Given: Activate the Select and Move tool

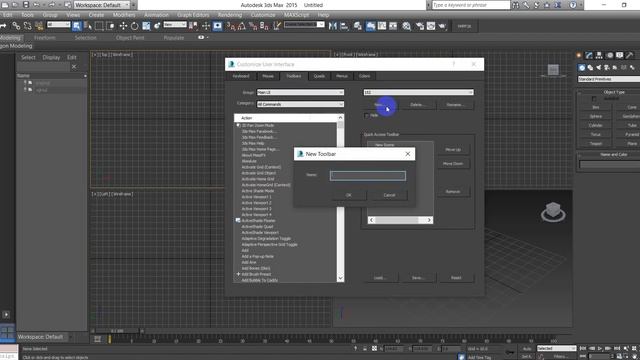Looking at the screenshot, I should pos(123,26).
